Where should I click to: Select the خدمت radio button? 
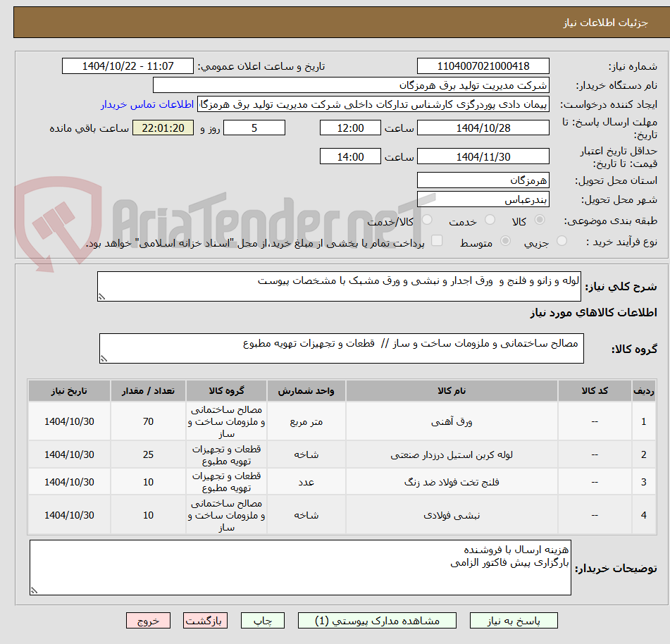click(490, 220)
